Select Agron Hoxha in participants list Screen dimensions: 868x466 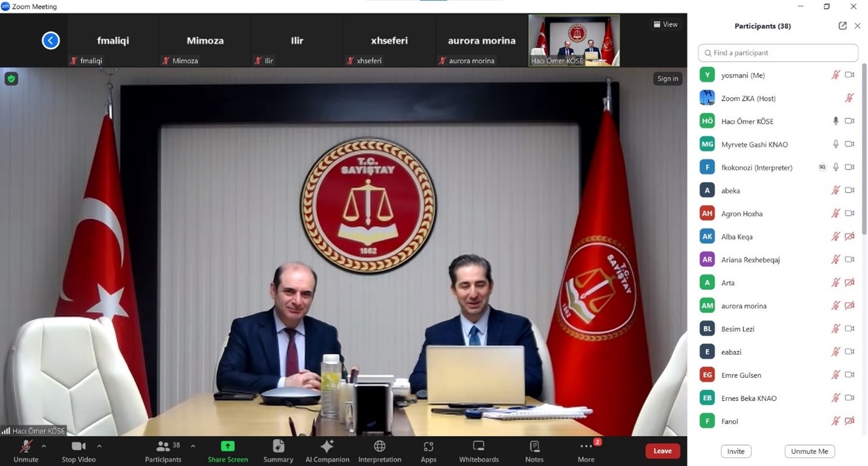tap(778, 213)
